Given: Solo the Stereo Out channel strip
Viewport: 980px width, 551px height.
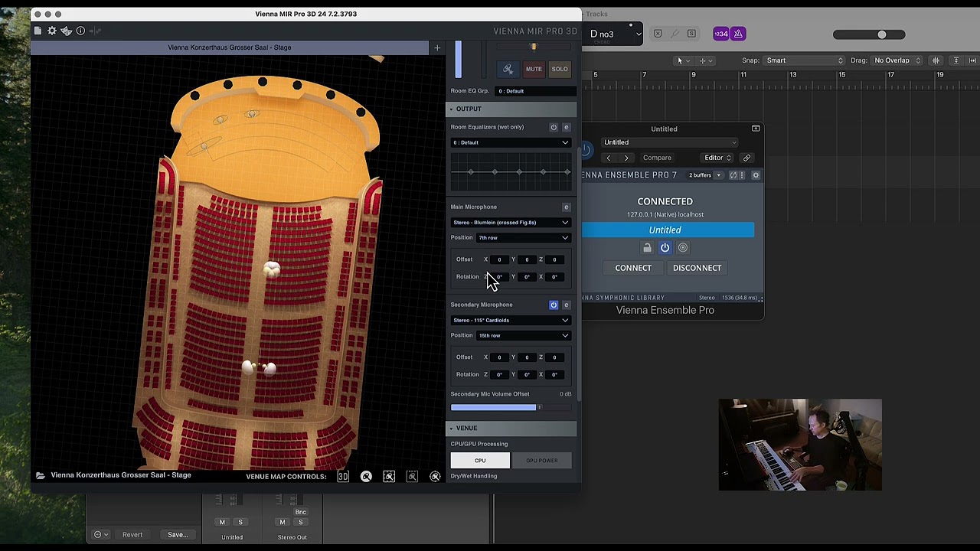Looking at the screenshot, I should [300, 522].
